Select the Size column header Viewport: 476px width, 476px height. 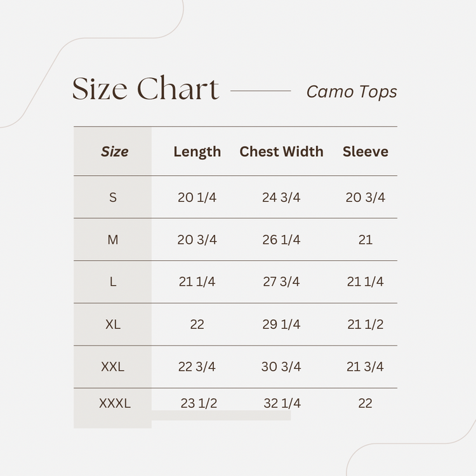pyautogui.click(x=114, y=152)
